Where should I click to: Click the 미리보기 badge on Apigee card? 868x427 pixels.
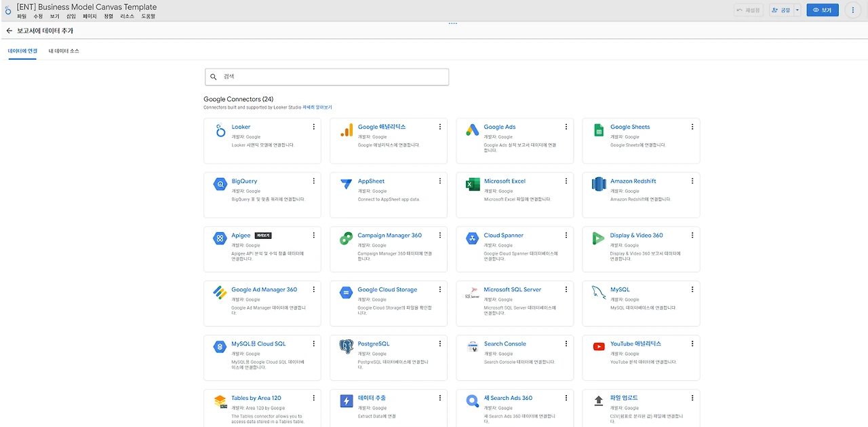coord(263,236)
